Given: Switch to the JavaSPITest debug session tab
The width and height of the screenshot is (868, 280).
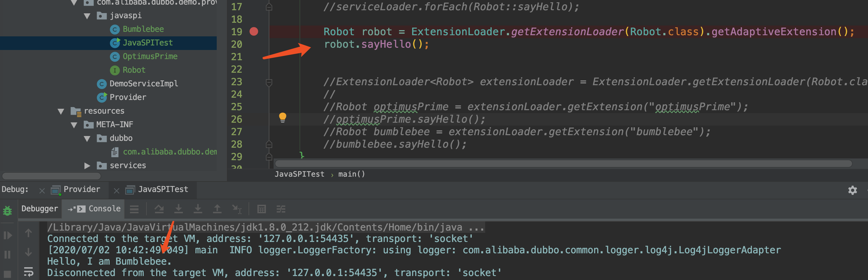Looking at the screenshot, I should tap(163, 189).
